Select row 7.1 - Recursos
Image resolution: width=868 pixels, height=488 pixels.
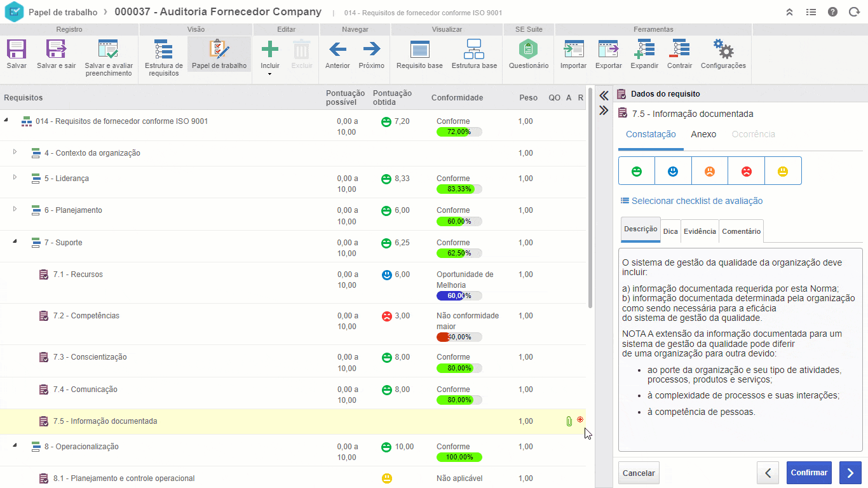click(292, 283)
